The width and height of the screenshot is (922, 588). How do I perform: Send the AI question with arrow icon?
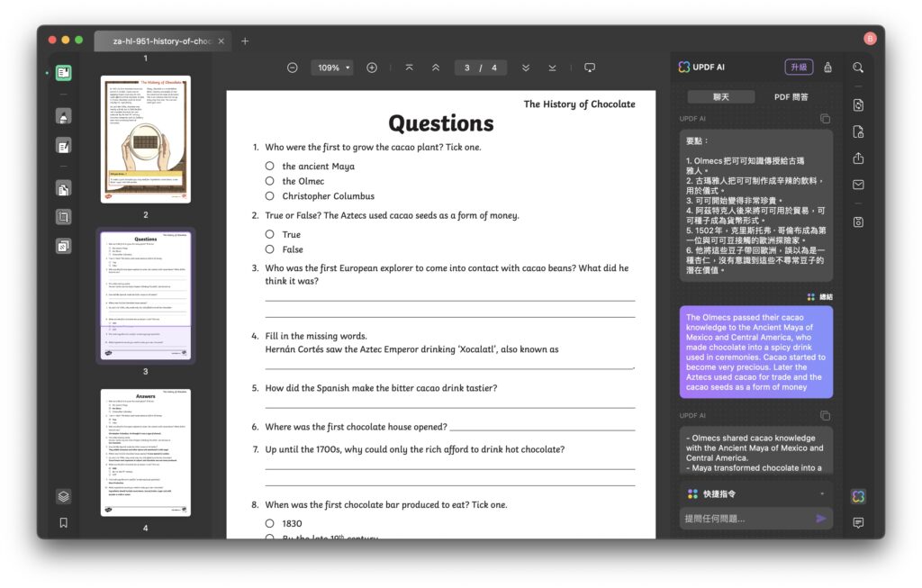point(821,519)
